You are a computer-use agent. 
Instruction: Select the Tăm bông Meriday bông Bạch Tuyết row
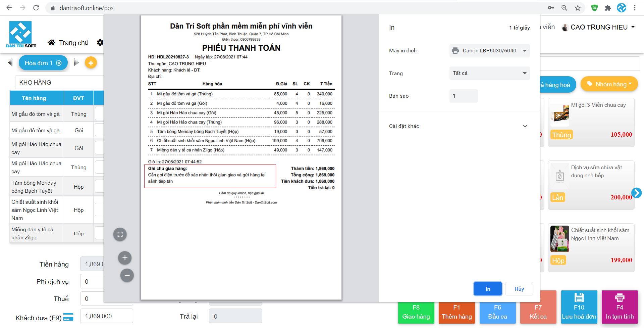tap(57, 187)
